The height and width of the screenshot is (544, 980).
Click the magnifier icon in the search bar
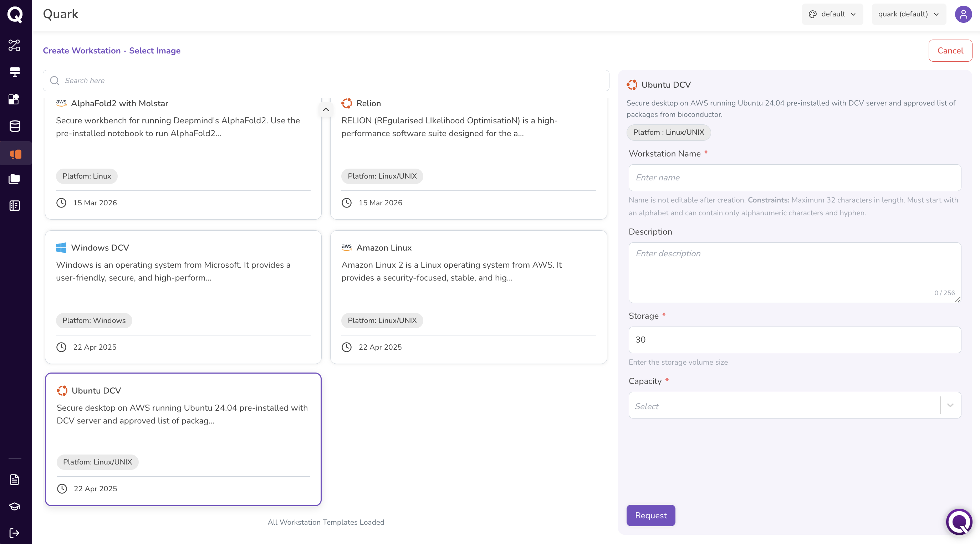click(55, 81)
